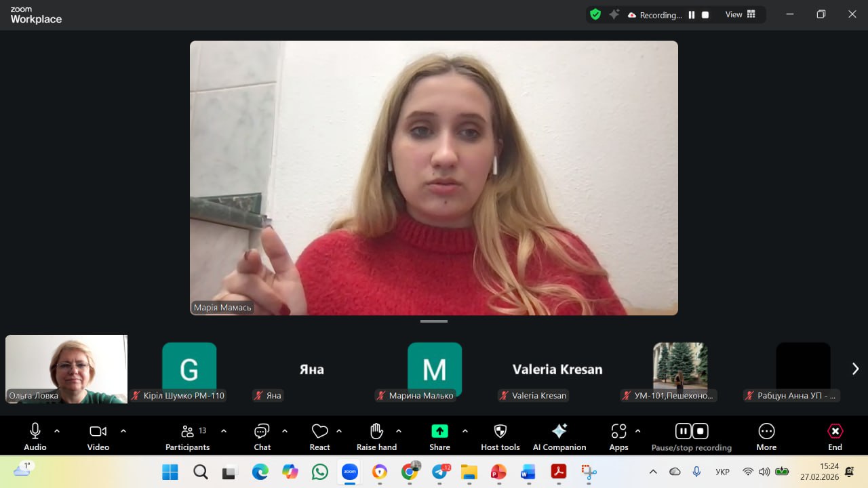This screenshot has width=868, height=488.
Task: Open Host tools shield icon
Action: pyautogui.click(x=500, y=432)
